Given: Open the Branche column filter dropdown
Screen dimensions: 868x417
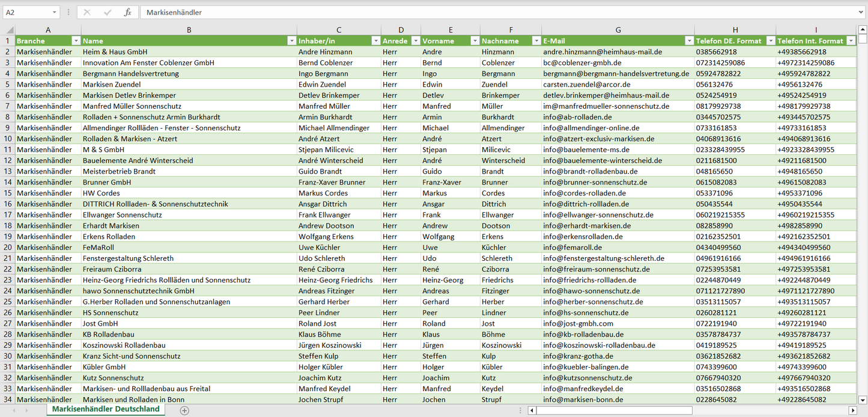Looking at the screenshot, I should pos(76,41).
